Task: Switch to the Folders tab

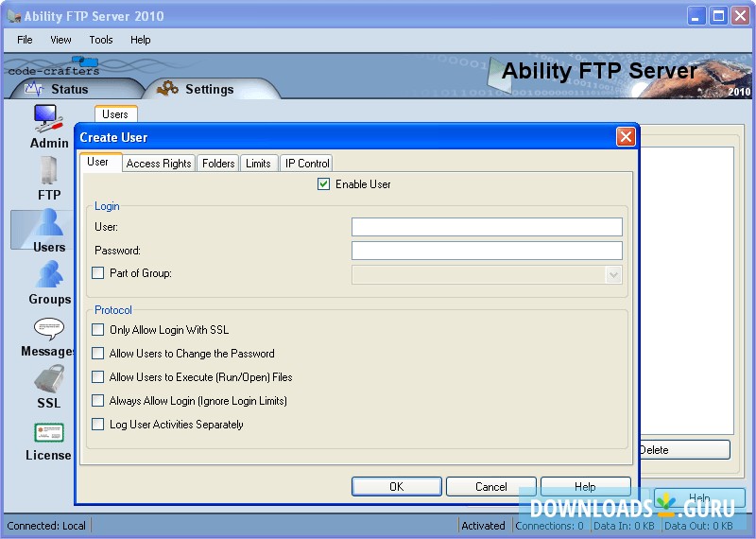Action: (218, 164)
